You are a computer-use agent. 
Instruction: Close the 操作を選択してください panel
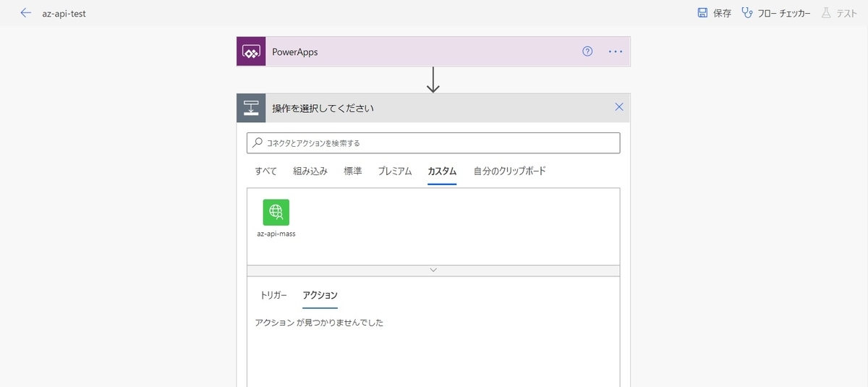[x=618, y=107]
